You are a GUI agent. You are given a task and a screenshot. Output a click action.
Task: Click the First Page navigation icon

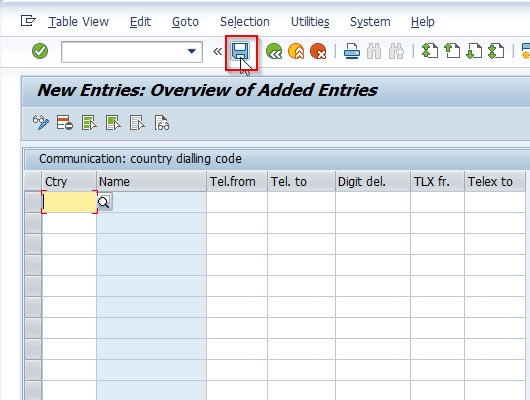(x=430, y=52)
